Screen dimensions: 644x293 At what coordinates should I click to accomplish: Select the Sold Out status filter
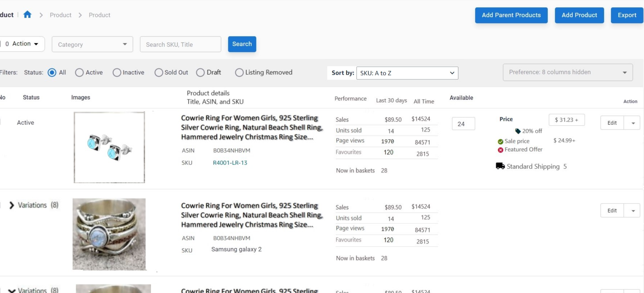[x=159, y=73]
